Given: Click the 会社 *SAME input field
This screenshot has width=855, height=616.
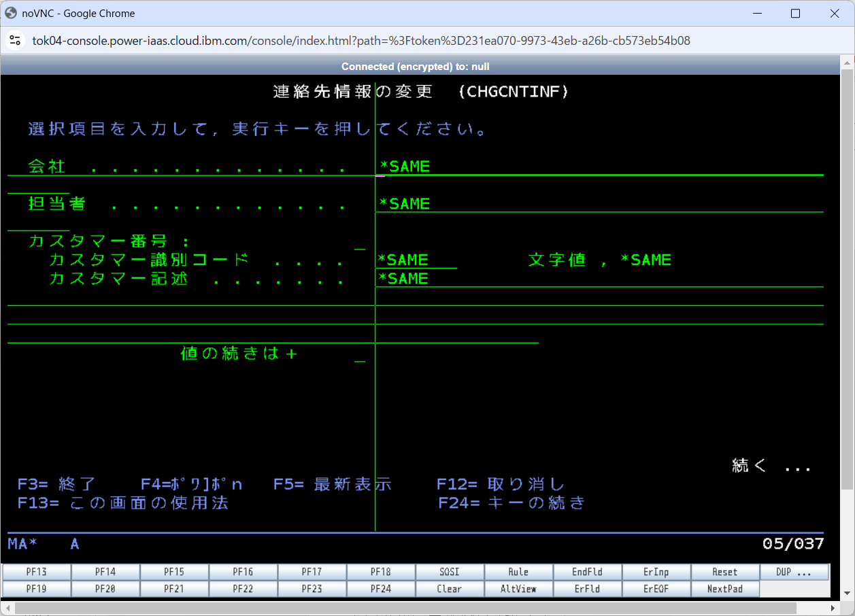Looking at the screenshot, I should point(599,167).
